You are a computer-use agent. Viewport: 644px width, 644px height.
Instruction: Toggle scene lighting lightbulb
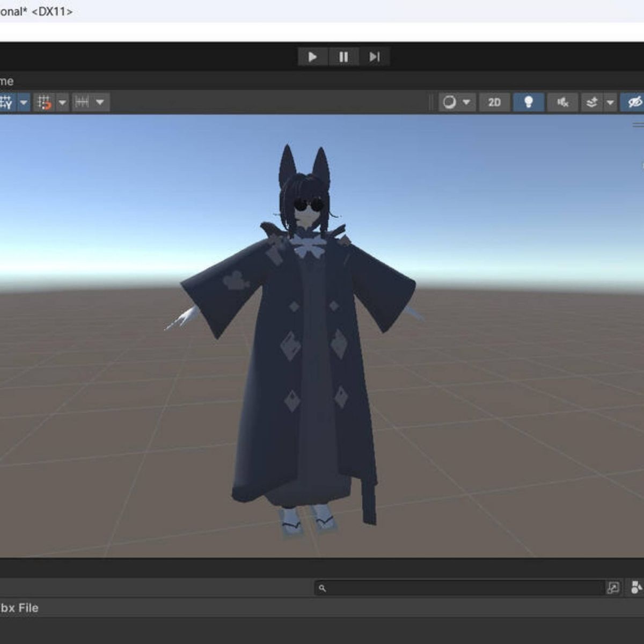(529, 102)
